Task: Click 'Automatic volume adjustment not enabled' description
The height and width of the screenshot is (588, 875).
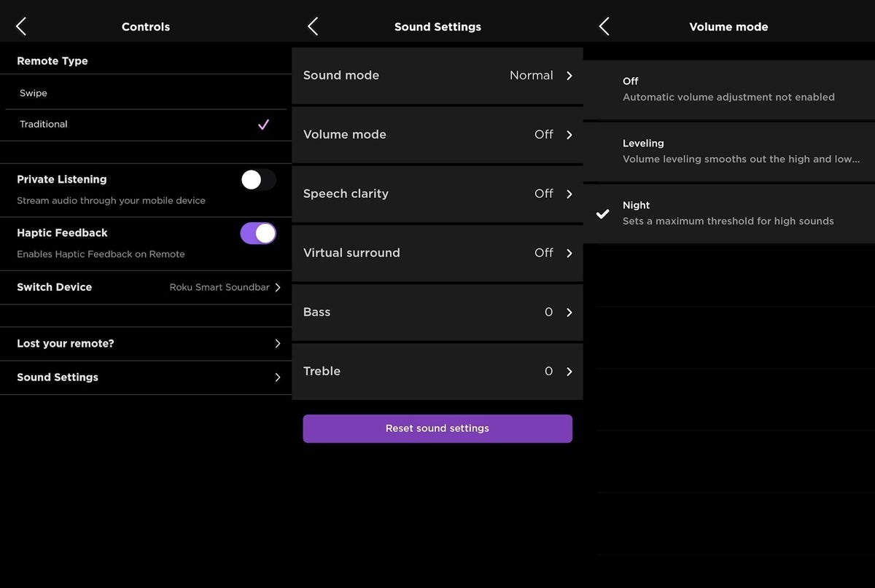Action: click(x=728, y=97)
